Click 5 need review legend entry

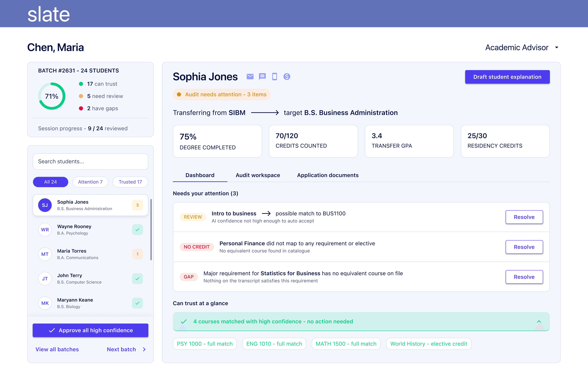tap(101, 96)
